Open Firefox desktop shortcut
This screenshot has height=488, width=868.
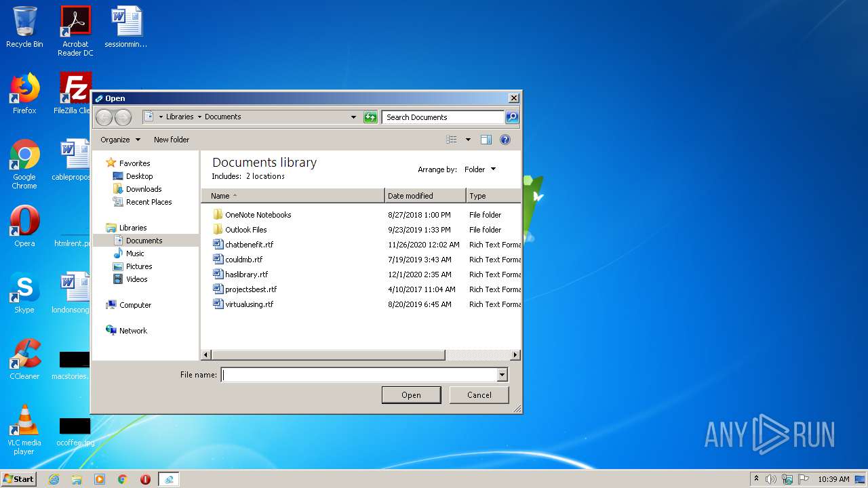pos(24,94)
